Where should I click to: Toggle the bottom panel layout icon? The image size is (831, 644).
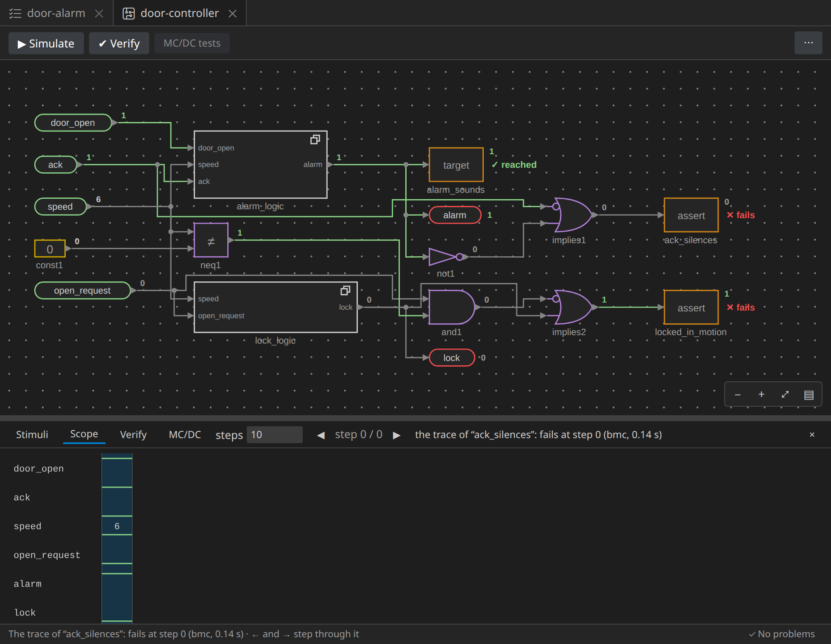[x=809, y=394]
